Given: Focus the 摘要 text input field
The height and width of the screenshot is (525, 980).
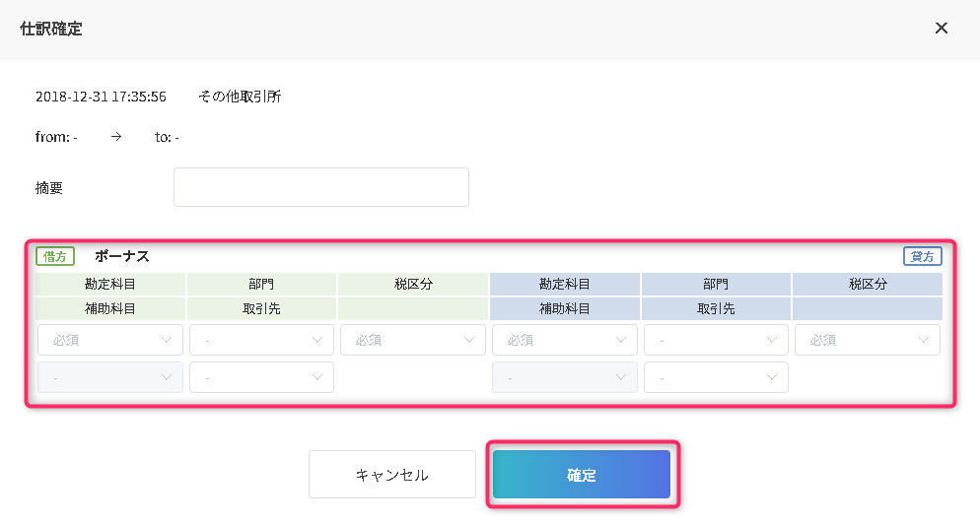Looking at the screenshot, I should tap(321, 187).
